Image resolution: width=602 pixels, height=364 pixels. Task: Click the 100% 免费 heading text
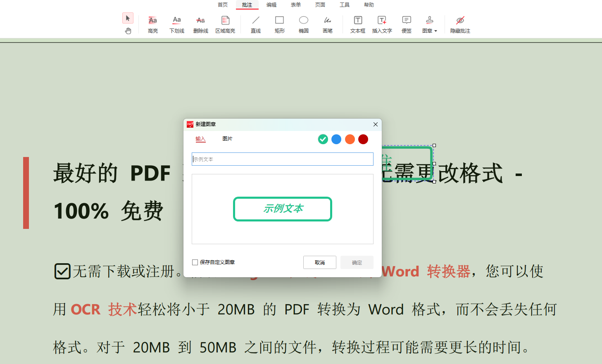coord(109,211)
